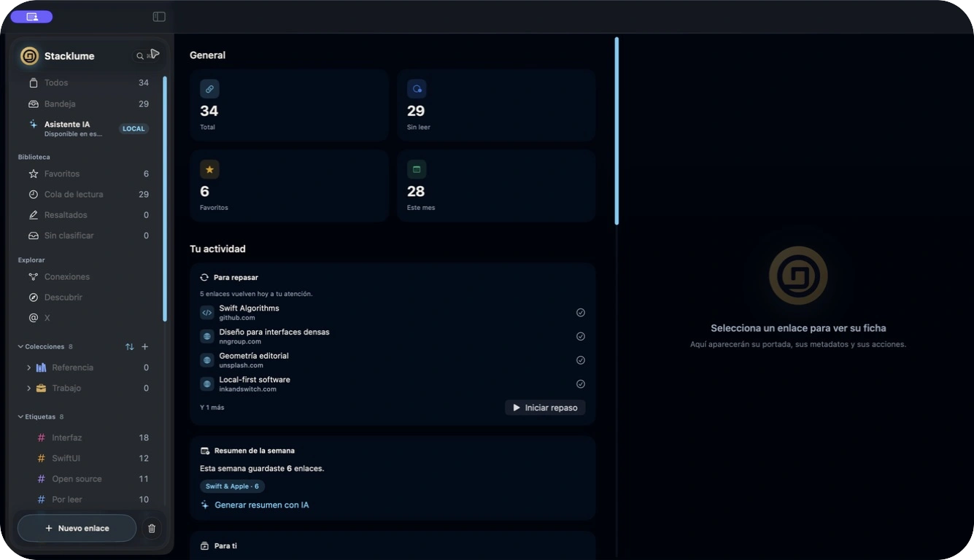Mark Geometría editorial as reviewed
The height and width of the screenshot is (560, 974).
coord(581,360)
